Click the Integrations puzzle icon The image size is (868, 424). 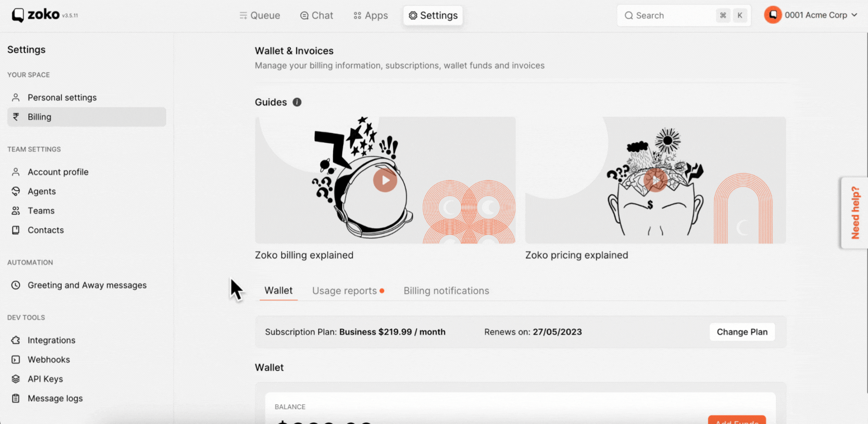[16, 340]
